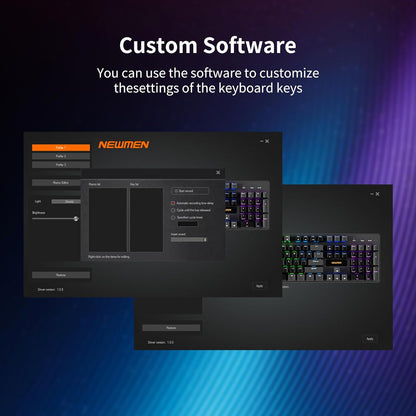Viewport: 416px width, 416px height.
Task: Click Restore in the back window
Action: tap(171, 328)
